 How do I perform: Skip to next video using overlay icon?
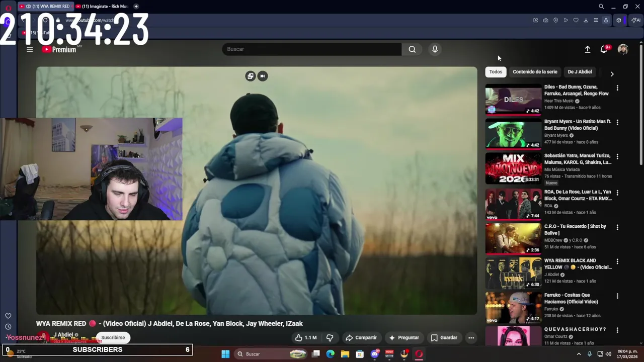tap(262, 76)
